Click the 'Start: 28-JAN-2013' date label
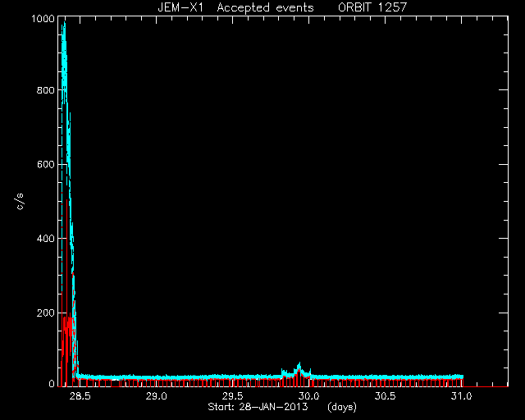This screenshot has width=525, height=420. tap(258, 407)
